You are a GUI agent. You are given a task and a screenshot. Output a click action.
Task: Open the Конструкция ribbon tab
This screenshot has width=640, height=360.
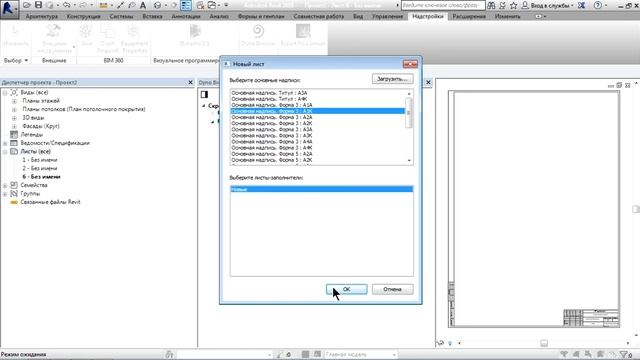[x=84, y=16]
